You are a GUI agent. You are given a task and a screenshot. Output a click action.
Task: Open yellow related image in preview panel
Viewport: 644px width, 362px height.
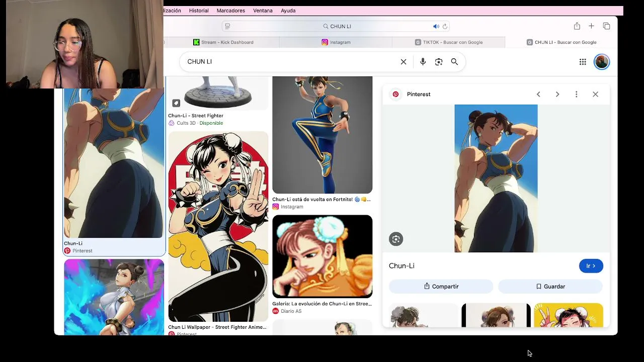tap(569, 315)
